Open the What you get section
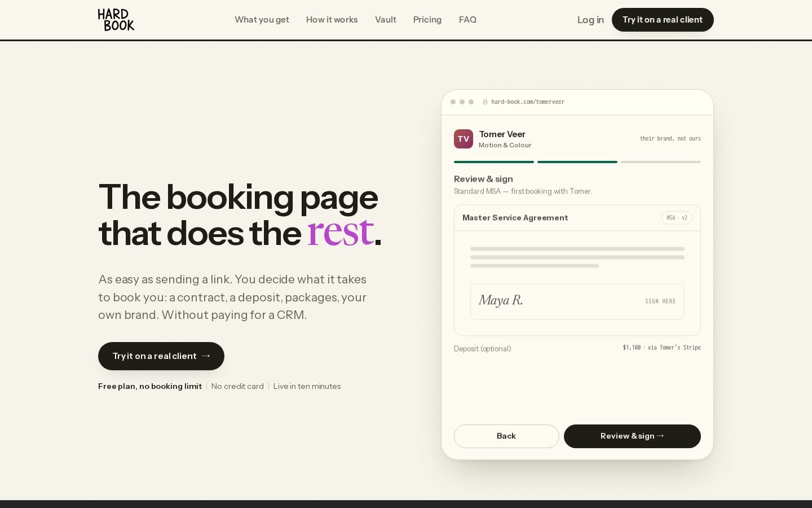This screenshot has height=508, width=812. click(262, 20)
